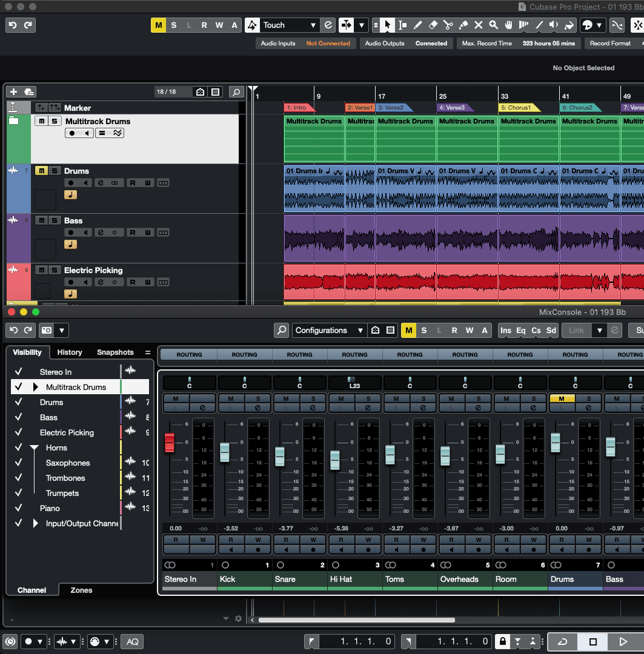
Task: Select the Zoom magnifier tool
Action: (493, 25)
